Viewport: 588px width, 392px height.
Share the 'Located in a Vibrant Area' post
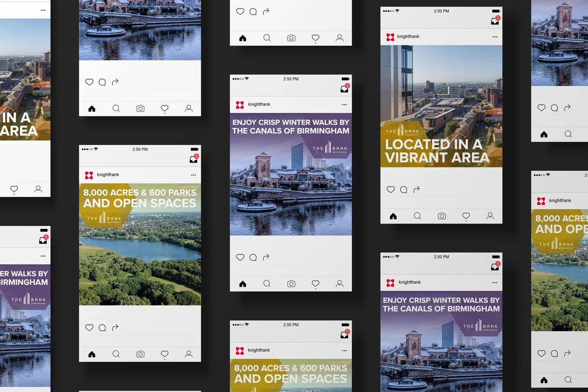click(416, 189)
